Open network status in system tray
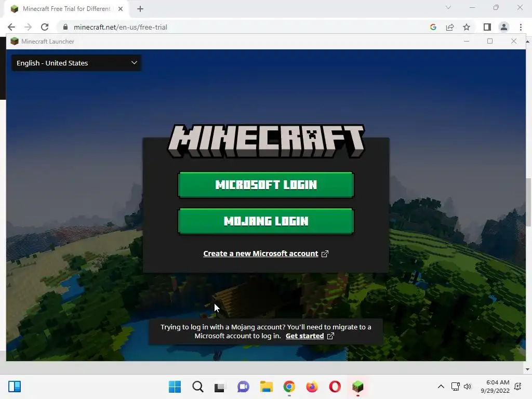 point(455,387)
